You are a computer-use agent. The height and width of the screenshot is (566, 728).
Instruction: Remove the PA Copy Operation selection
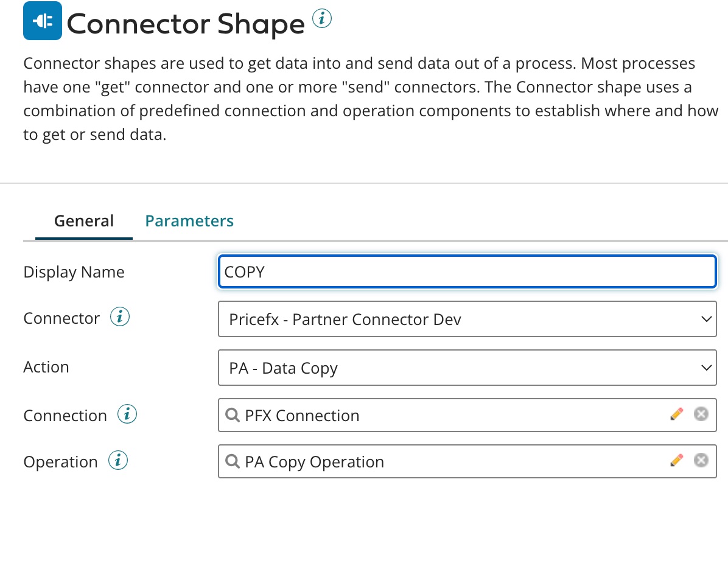pyautogui.click(x=701, y=461)
